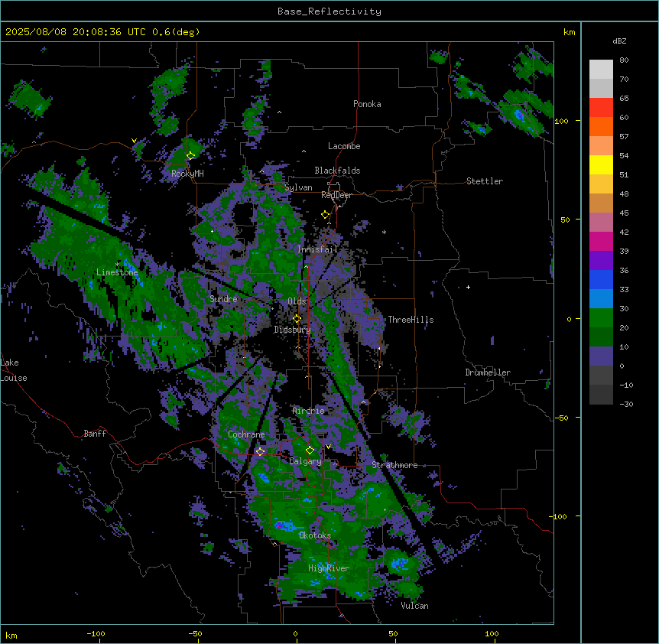Select the yellow 51-54 dBZ legend swatch

click(x=601, y=164)
